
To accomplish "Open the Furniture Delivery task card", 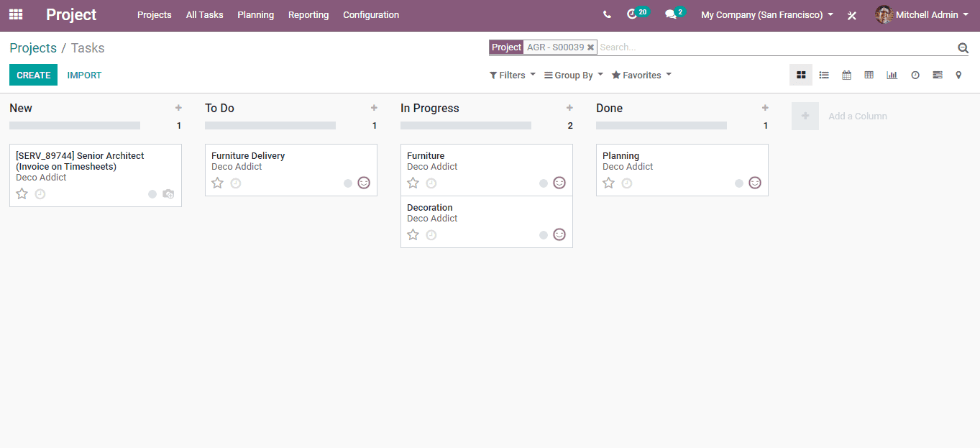I will tap(291, 170).
